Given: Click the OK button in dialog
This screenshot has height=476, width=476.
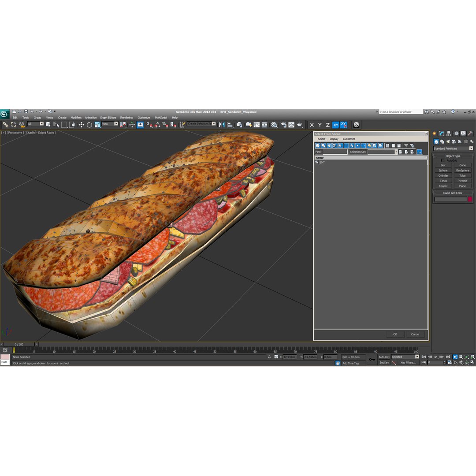Looking at the screenshot, I should coord(395,334).
